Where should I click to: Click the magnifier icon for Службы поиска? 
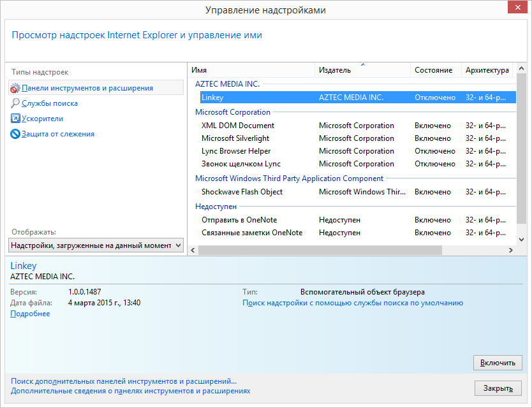click(x=15, y=103)
